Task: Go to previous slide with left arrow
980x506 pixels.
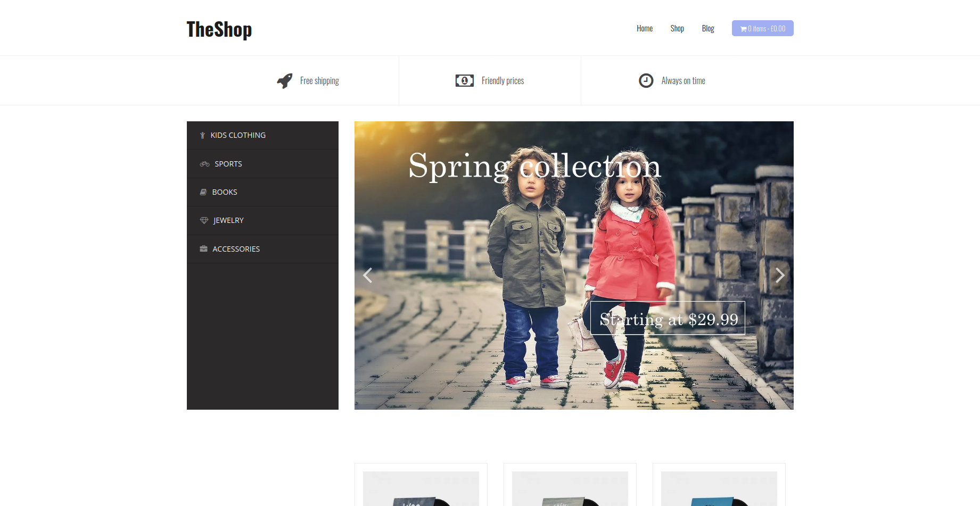Action: point(367,275)
